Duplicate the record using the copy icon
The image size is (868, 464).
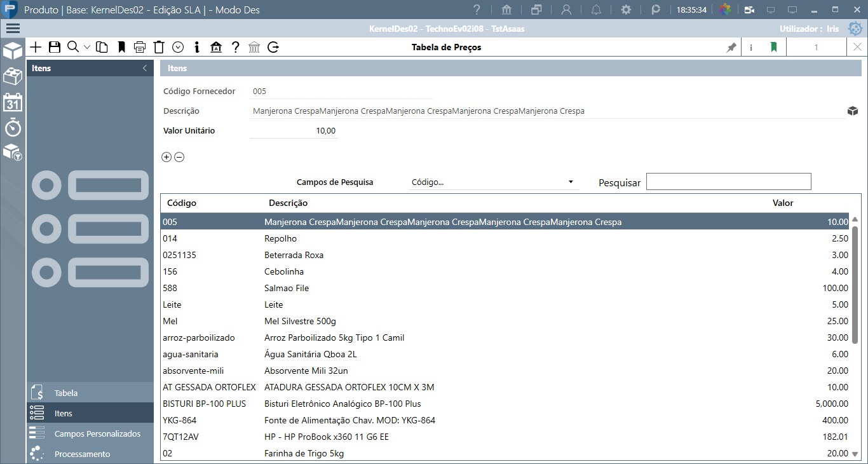pos(102,47)
